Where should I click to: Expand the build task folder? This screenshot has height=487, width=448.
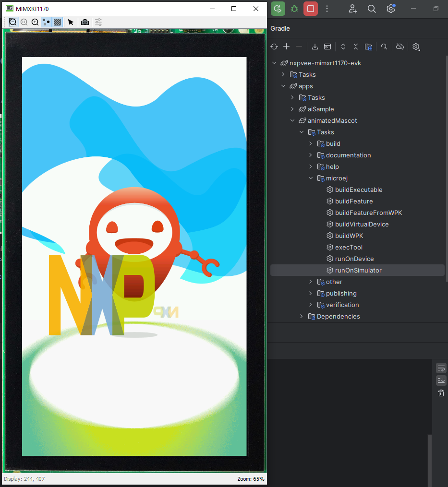311,143
